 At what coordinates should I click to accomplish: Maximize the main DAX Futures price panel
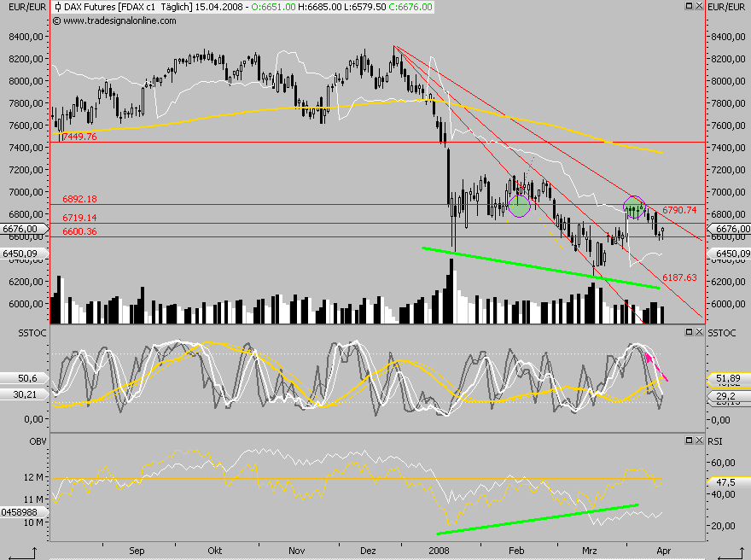point(690,6)
